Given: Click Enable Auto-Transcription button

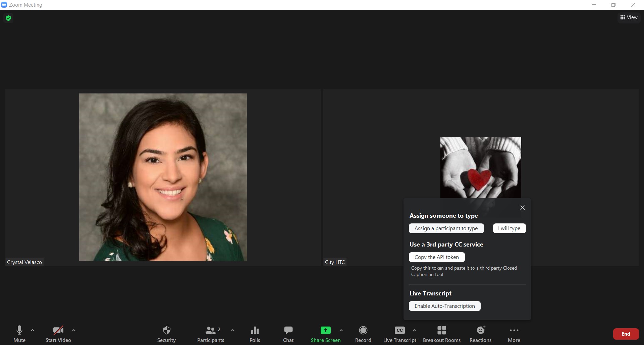Looking at the screenshot, I should point(444,306).
